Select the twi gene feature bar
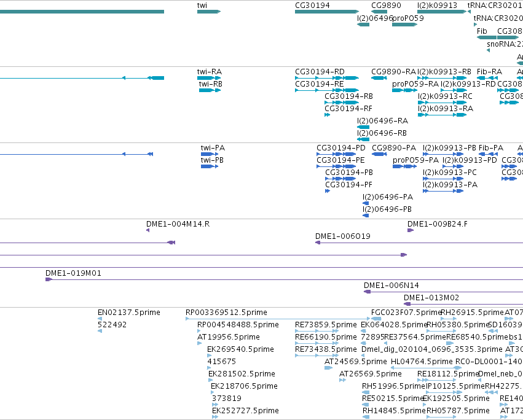The image size is (523, 420). point(209,12)
